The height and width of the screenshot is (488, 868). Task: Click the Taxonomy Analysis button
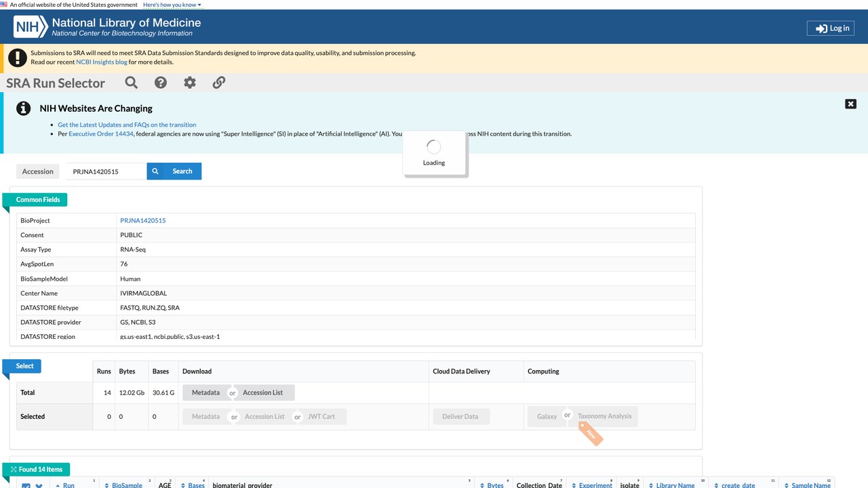click(604, 416)
